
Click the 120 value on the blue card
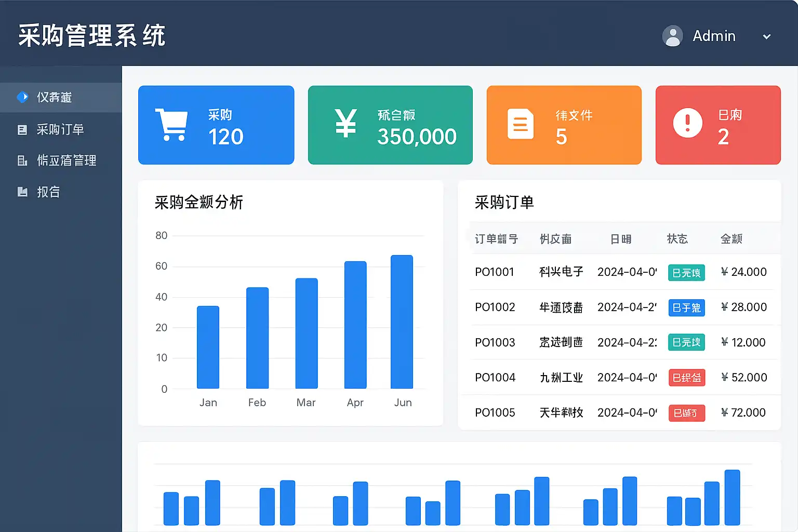click(226, 137)
